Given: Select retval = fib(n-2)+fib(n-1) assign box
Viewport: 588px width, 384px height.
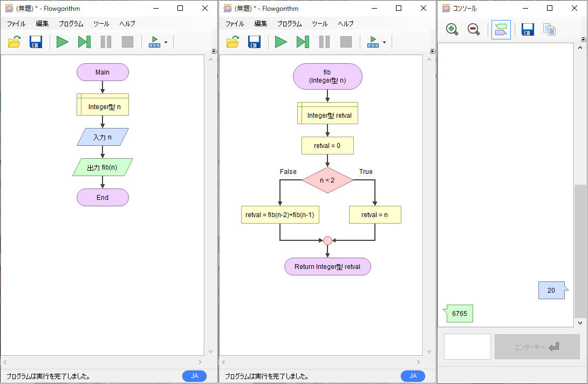Looking at the screenshot, I should click(x=280, y=215).
